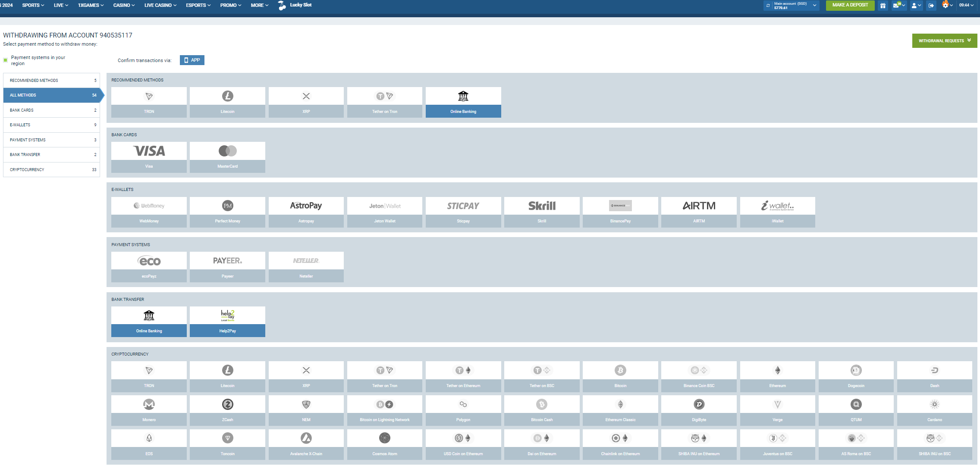Choose ecoPayz payment system
Image resolution: width=980 pixels, height=475 pixels.
tap(149, 267)
